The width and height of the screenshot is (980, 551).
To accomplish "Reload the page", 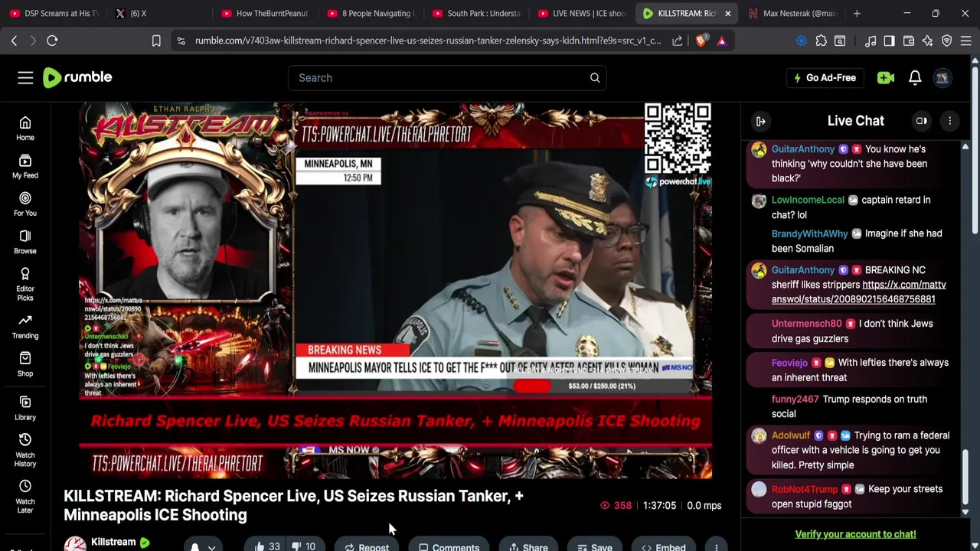I will 52,41.
